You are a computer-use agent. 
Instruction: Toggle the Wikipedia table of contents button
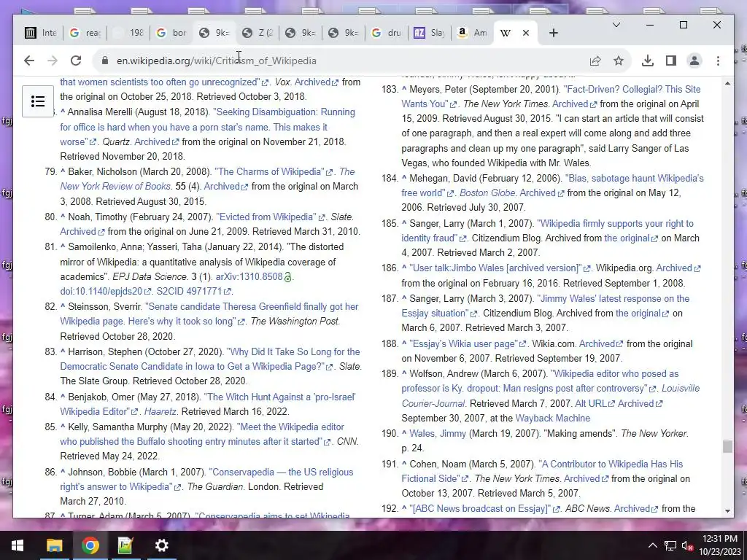coord(38,101)
